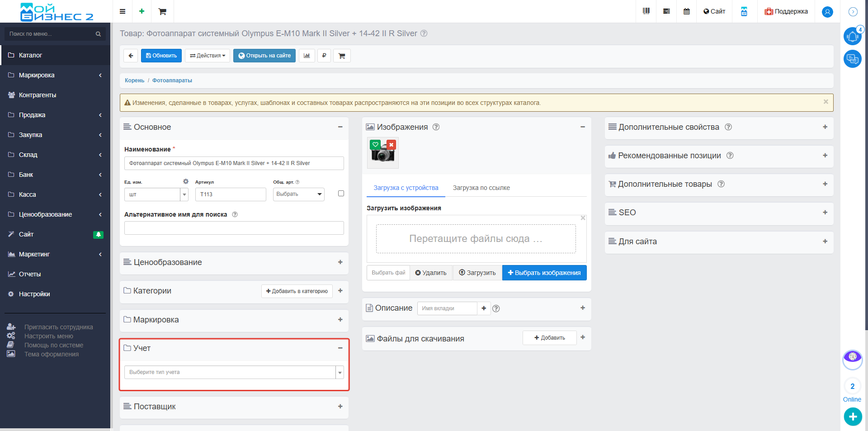
Task: Click the ruble price icon button
Action: coord(324,56)
